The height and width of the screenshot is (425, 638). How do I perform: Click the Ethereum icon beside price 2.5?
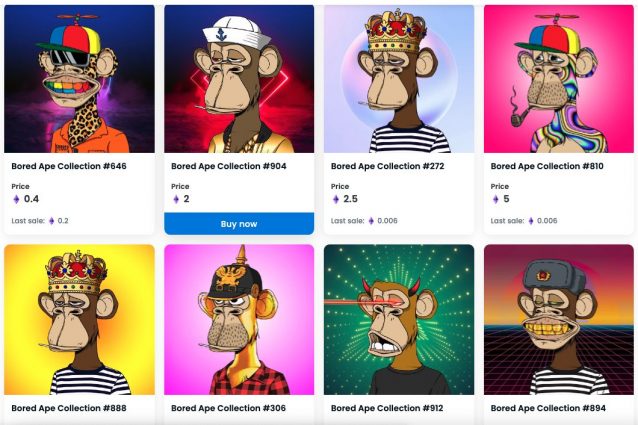pyautogui.click(x=336, y=199)
